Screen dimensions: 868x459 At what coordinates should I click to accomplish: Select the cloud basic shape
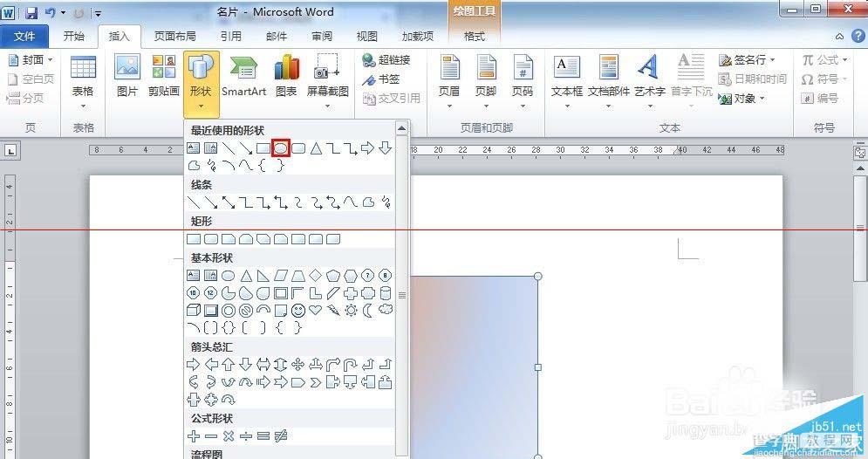coord(386,310)
